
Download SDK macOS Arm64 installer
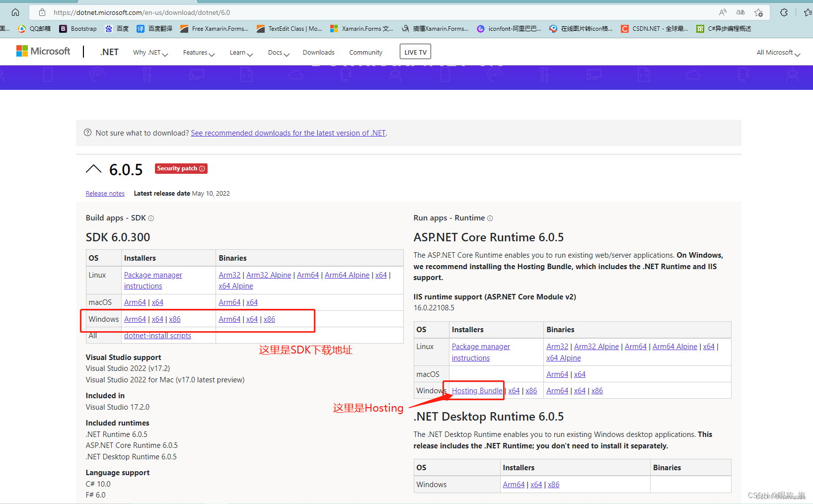135,302
